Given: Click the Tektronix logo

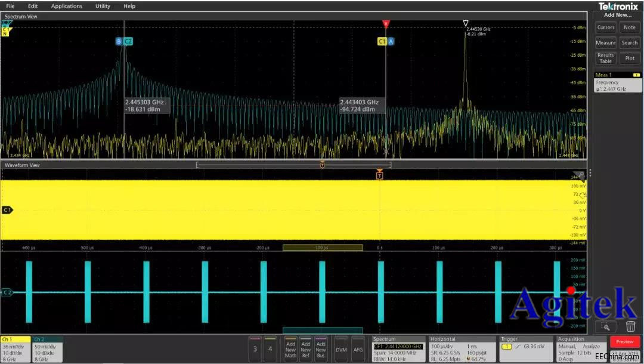Looking at the screenshot, I should pyautogui.click(x=618, y=6).
